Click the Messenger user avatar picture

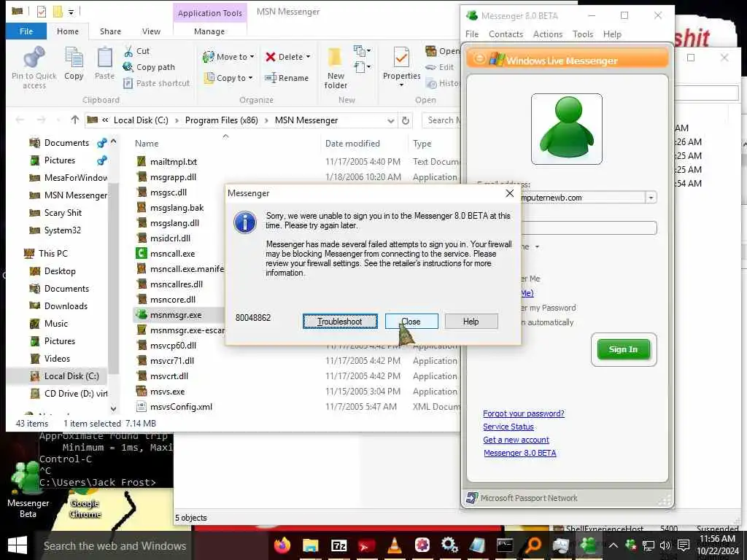tap(566, 128)
